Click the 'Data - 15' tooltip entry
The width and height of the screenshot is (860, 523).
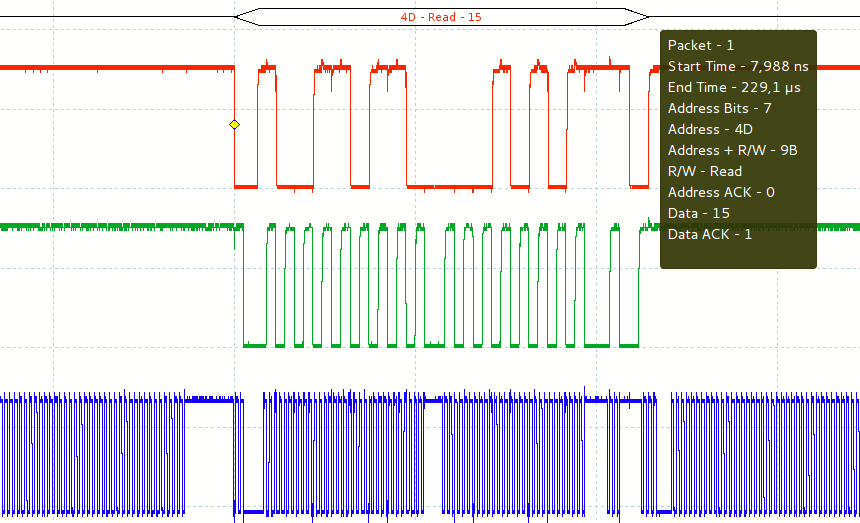(698, 213)
